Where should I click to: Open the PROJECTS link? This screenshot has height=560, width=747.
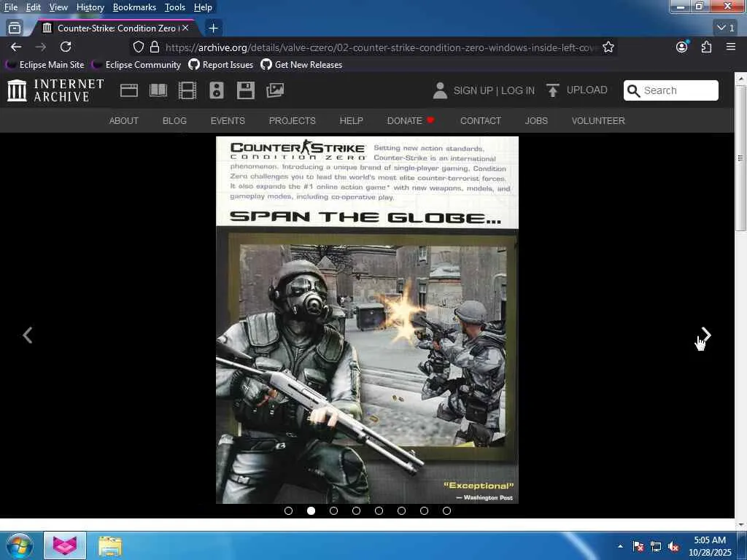click(x=292, y=121)
